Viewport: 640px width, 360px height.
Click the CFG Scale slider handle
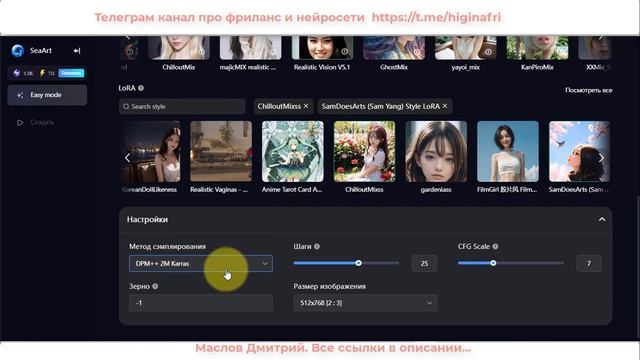[x=493, y=263]
